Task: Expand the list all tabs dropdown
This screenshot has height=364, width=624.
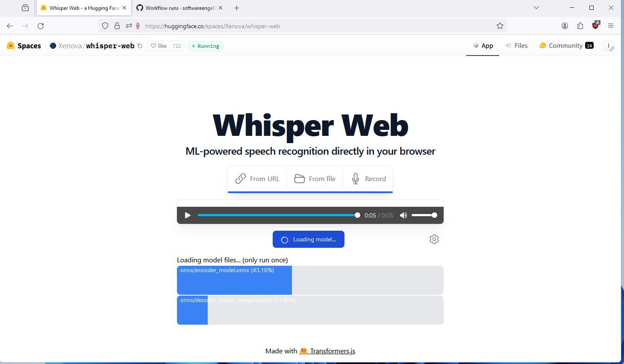Action: click(536, 8)
